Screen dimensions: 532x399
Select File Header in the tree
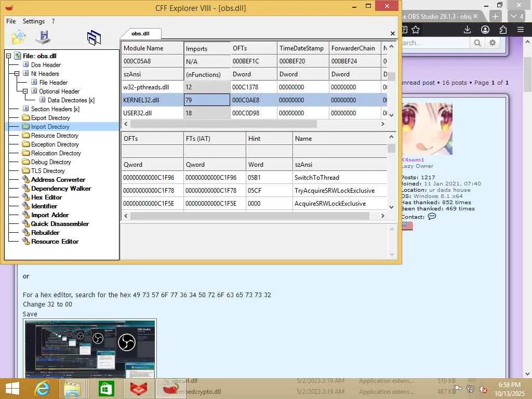coord(54,83)
